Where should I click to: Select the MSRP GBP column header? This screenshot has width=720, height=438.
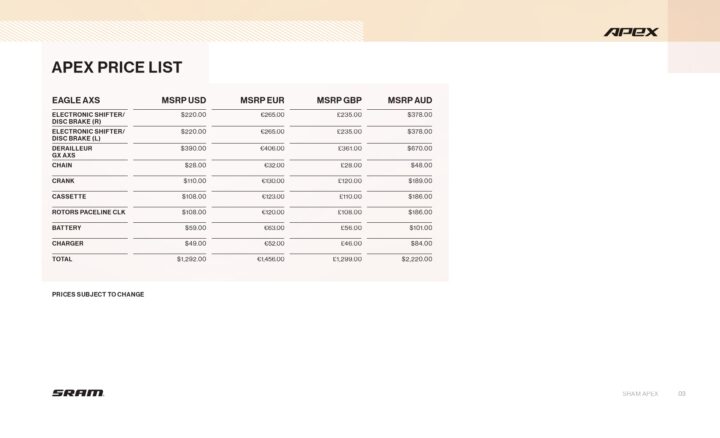tap(339, 101)
